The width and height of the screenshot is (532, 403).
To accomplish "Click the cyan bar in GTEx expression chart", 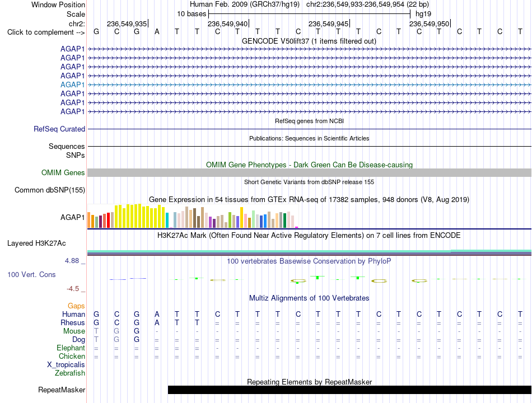I will coord(167,220).
